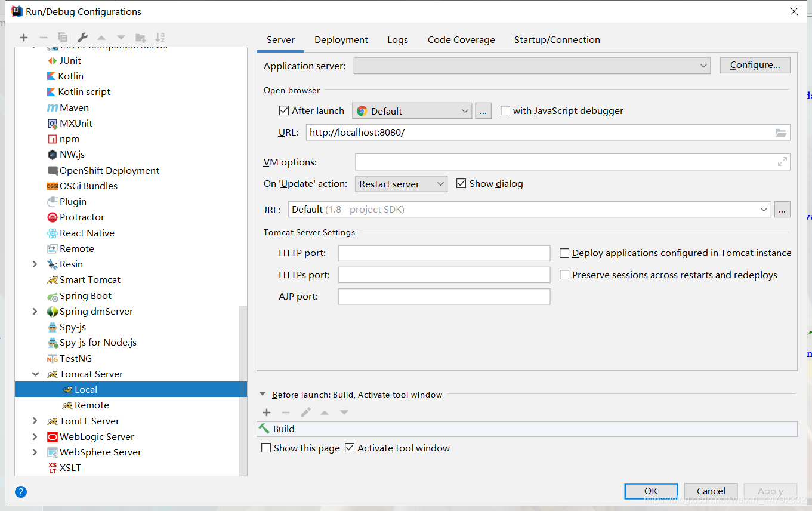The height and width of the screenshot is (511, 812).
Task: Expand the Spring dmServer node
Action: click(35, 311)
